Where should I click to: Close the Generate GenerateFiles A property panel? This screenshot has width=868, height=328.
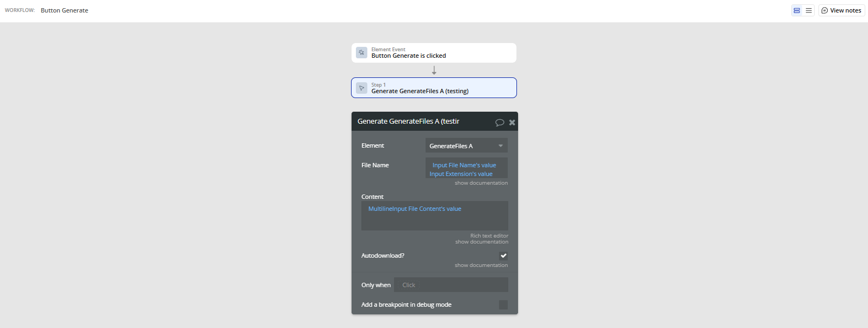[x=512, y=123]
